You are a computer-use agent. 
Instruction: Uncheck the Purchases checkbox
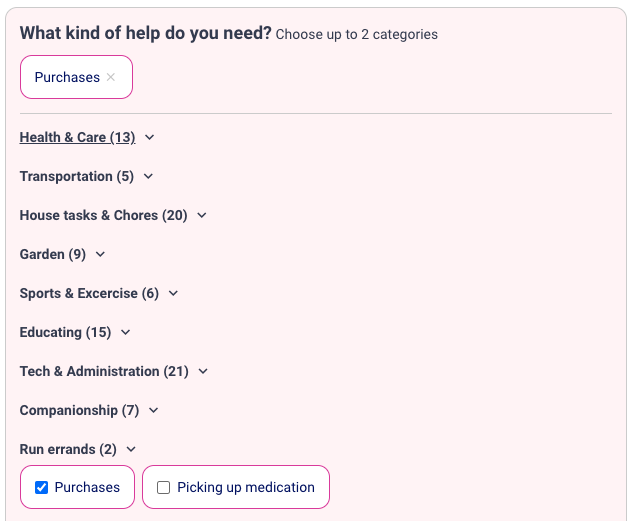point(41,488)
